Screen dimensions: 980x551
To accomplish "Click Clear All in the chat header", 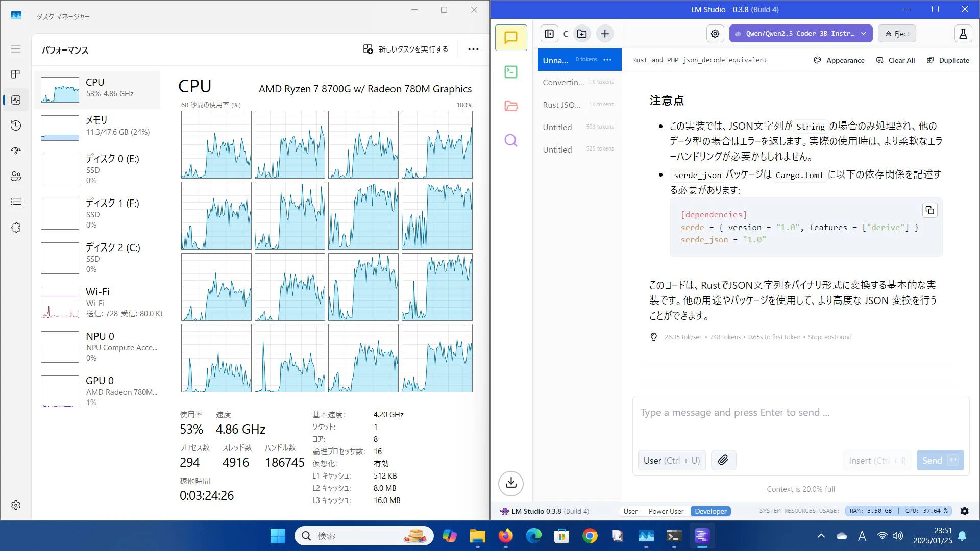I will coord(896,60).
